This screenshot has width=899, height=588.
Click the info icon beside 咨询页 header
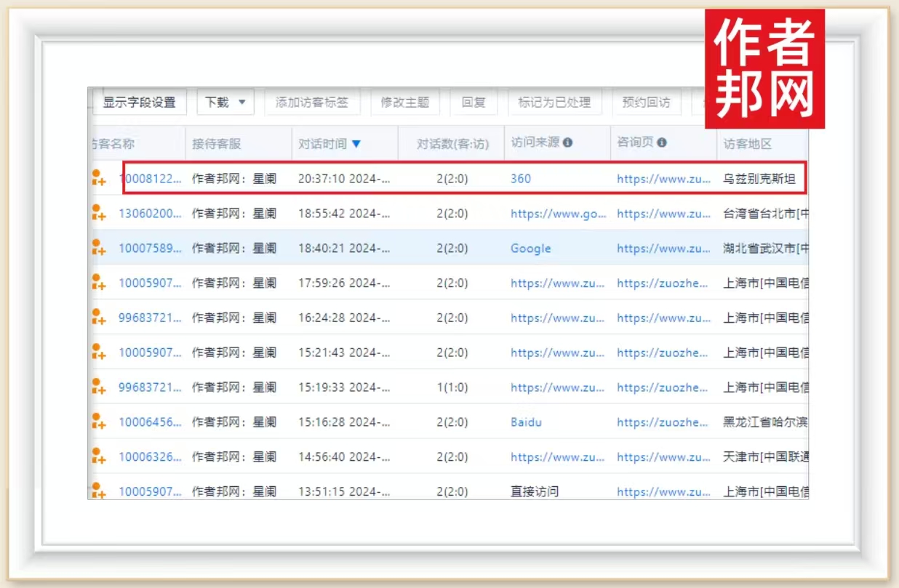(x=661, y=142)
